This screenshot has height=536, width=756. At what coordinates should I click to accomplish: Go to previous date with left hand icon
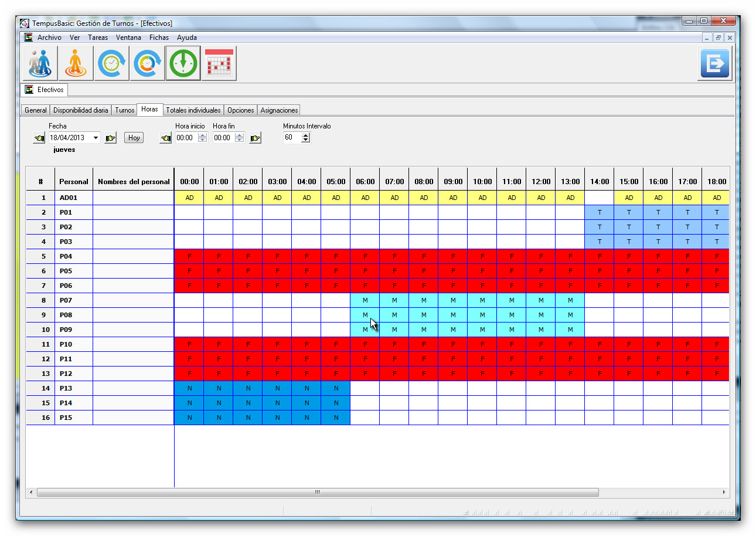pyautogui.click(x=39, y=138)
